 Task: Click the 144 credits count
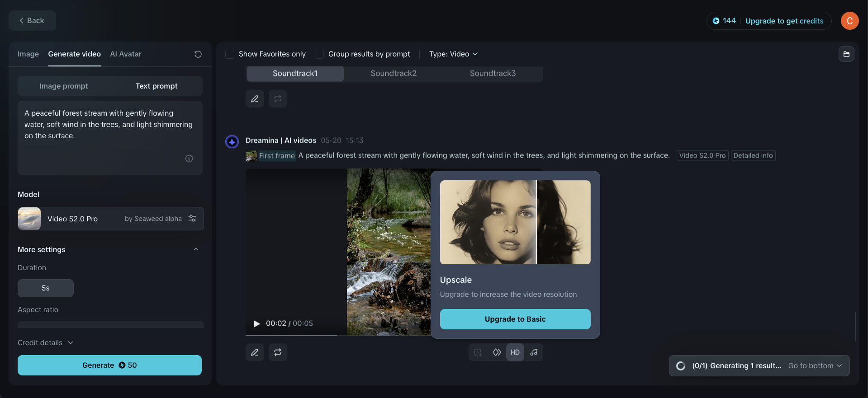pos(729,21)
